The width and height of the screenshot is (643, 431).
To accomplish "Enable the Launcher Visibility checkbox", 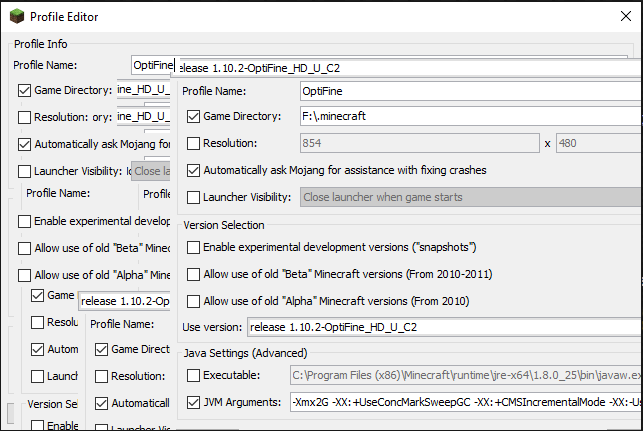I will (193, 197).
